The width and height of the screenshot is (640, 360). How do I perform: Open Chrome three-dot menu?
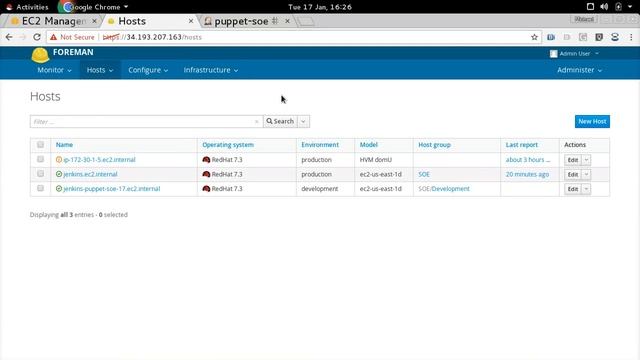631,37
